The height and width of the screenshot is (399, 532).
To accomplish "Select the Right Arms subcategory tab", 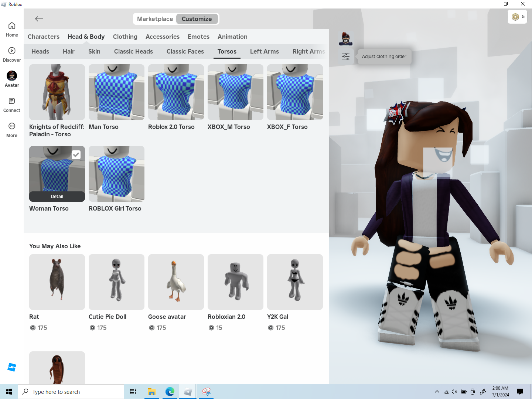I will pos(309,51).
